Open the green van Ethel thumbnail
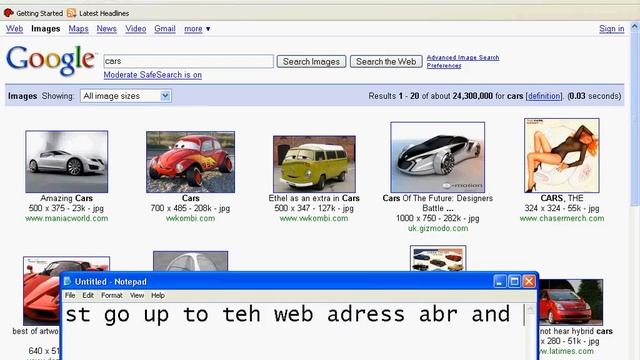This screenshot has height=360, width=640. click(x=314, y=164)
